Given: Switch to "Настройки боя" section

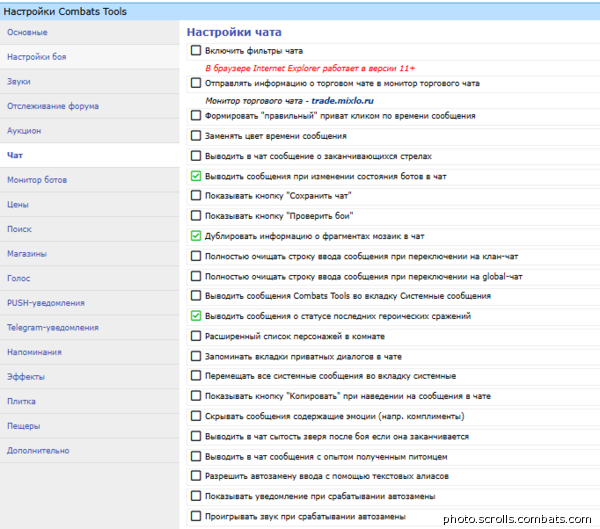Looking at the screenshot, I should pos(37,57).
